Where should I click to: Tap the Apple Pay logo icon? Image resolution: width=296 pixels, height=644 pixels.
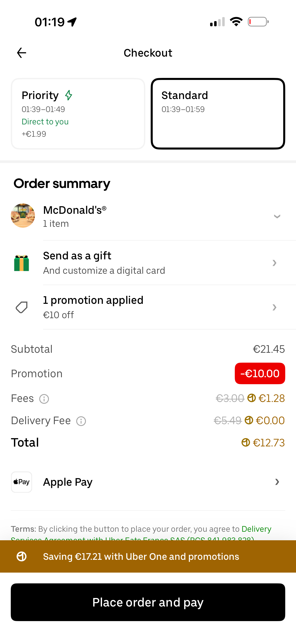coord(22,482)
